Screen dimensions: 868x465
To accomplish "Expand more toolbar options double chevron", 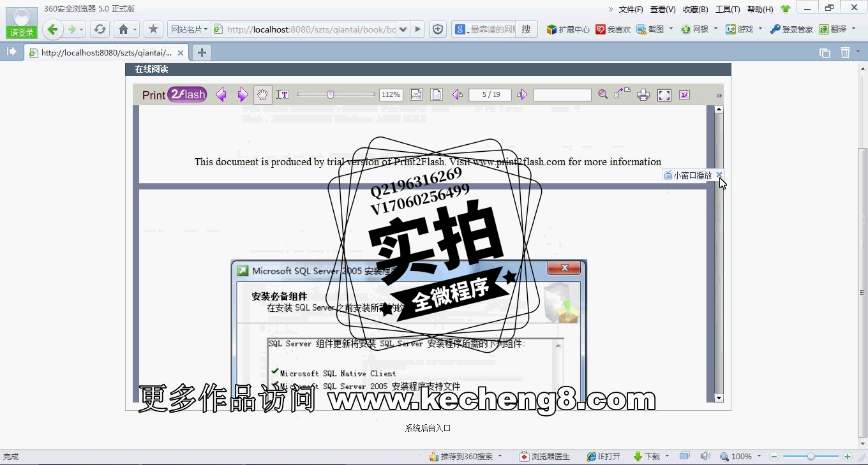I will 719,96.
